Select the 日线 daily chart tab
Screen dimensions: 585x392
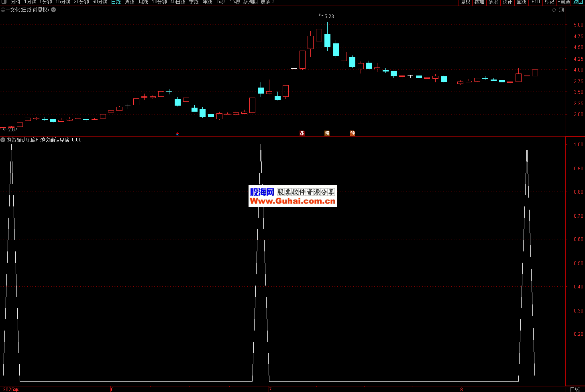(x=116, y=2)
